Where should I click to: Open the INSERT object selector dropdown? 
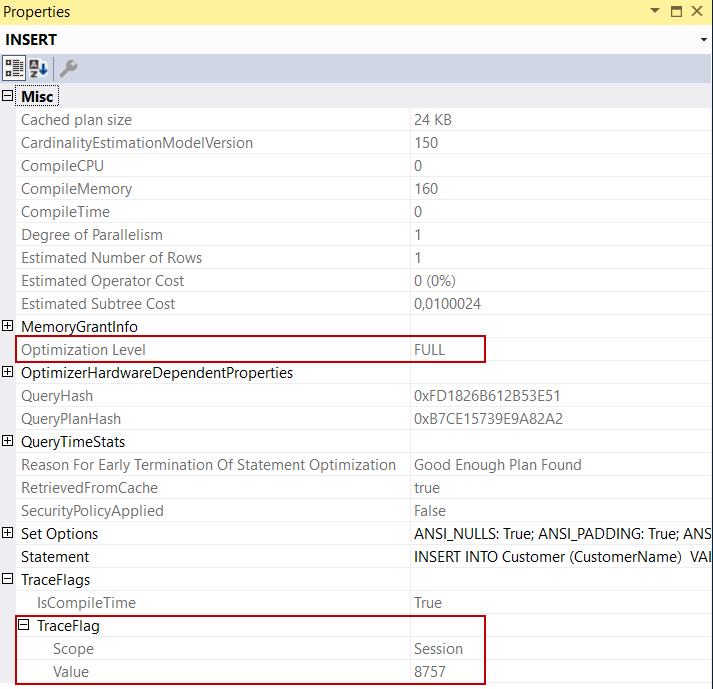coord(703,40)
